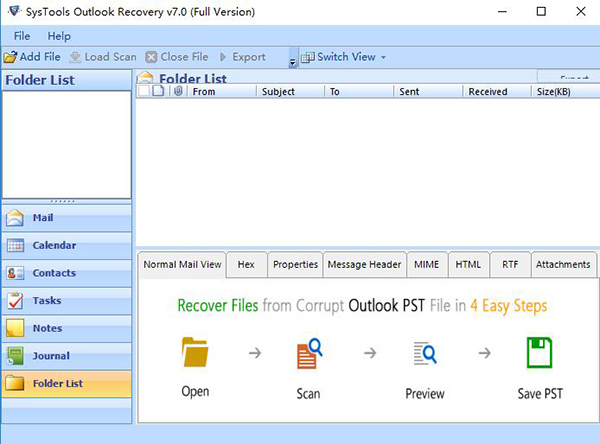The width and height of the screenshot is (600, 444).
Task: Click the Journal label in navigation pane
Action: [51, 356]
